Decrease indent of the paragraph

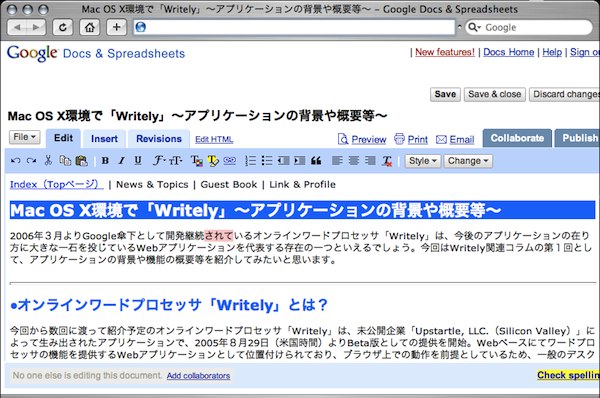click(x=283, y=161)
